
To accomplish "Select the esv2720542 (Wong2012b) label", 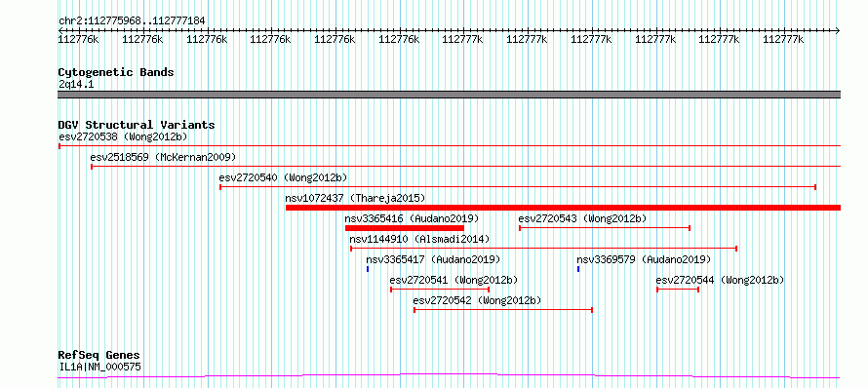I will click(477, 300).
